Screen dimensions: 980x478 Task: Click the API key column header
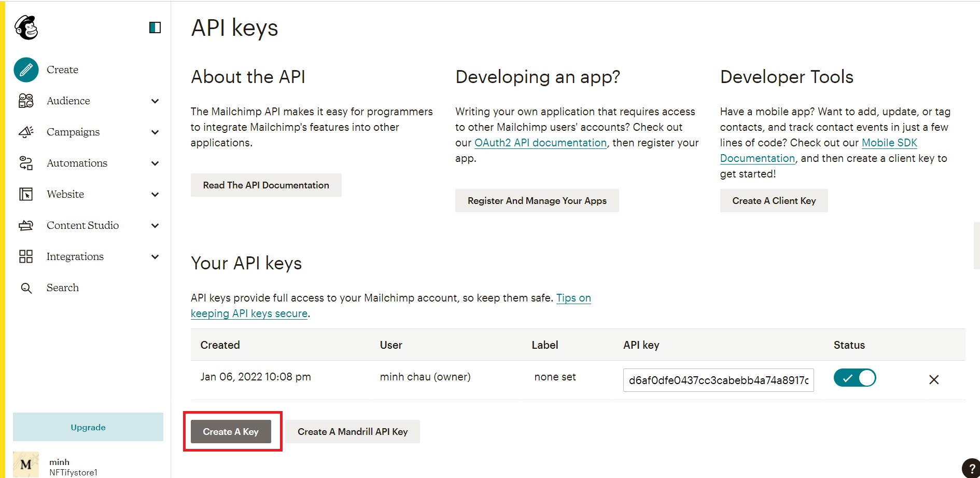coord(641,345)
